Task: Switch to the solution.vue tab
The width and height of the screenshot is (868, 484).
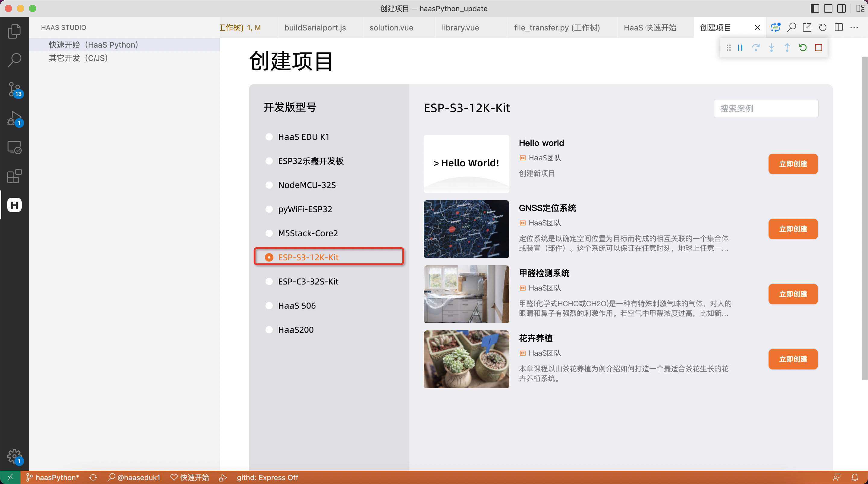Action: click(x=391, y=27)
